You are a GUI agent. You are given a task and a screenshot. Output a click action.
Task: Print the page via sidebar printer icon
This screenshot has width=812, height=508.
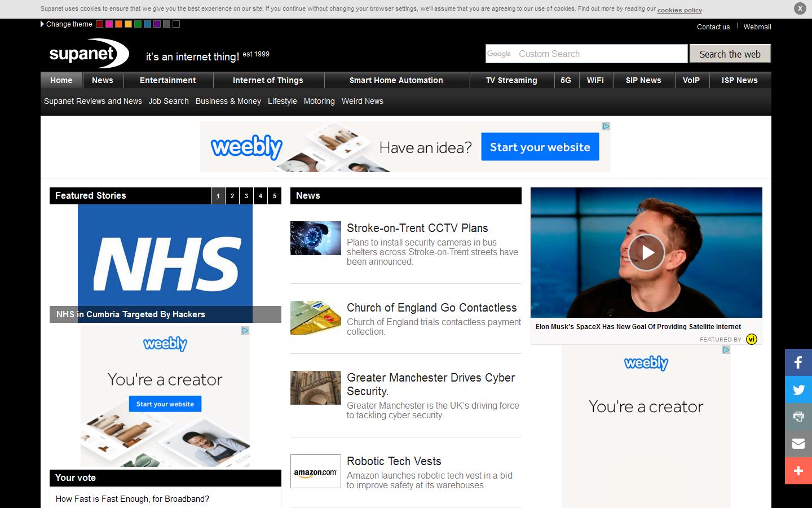[798, 417]
